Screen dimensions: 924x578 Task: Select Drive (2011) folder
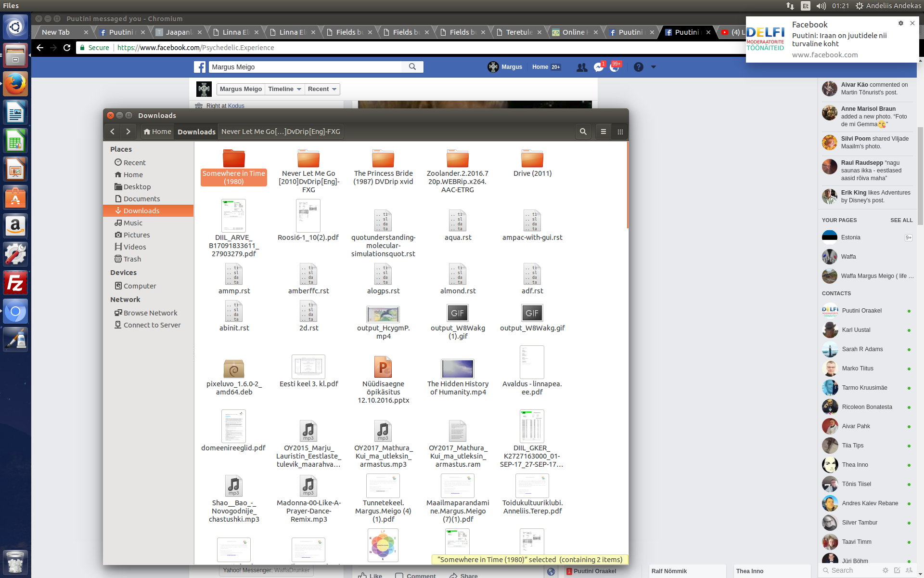coord(532,163)
